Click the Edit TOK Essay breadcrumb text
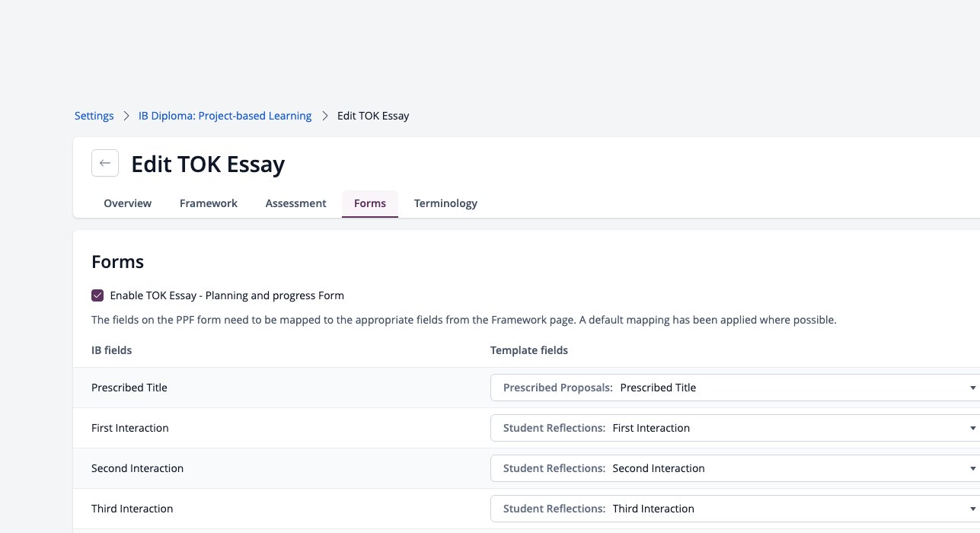The width and height of the screenshot is (980, 533). 373,116
